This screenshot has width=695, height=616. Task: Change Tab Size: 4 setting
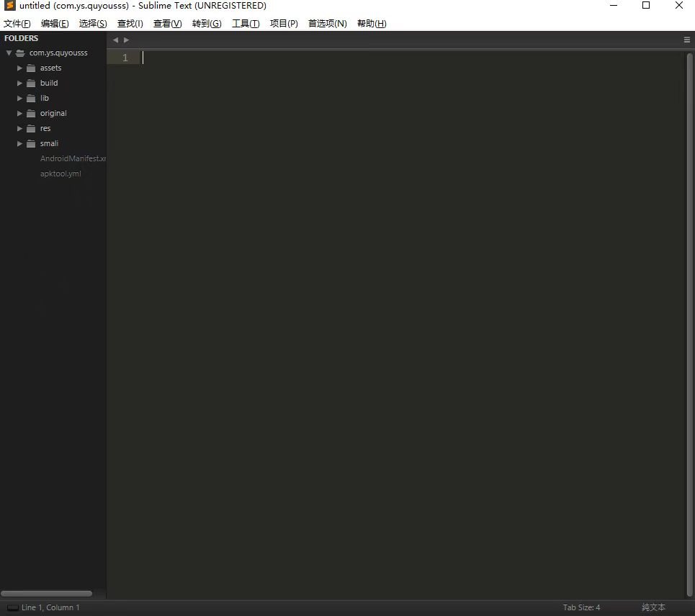click(581, 607)
